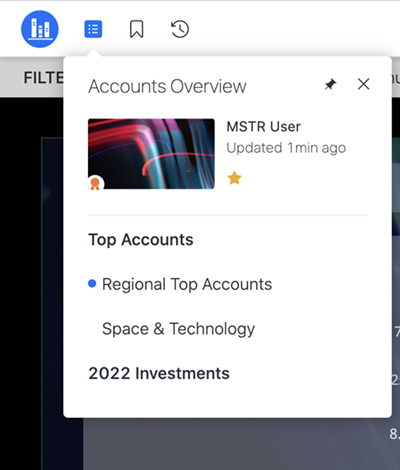Image resolution: width=400 pixels, height=470 pixels.
Task: Select the 2022 Investments chapter
Action: pos(159,373)
